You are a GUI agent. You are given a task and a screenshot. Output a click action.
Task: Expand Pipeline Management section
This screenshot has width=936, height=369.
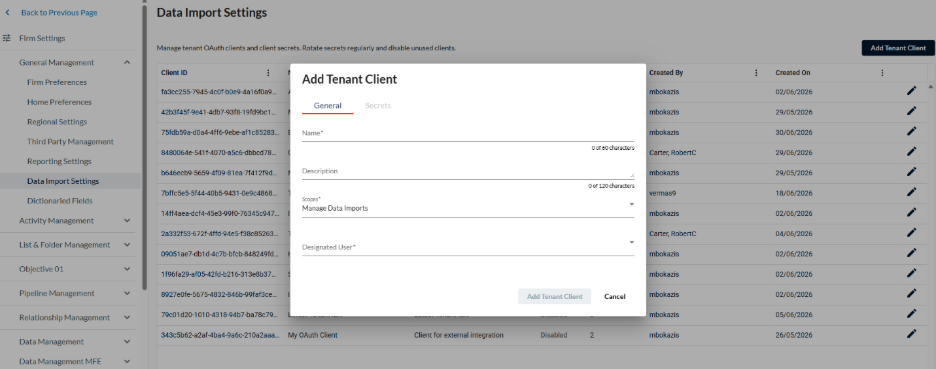click(127, 293)
